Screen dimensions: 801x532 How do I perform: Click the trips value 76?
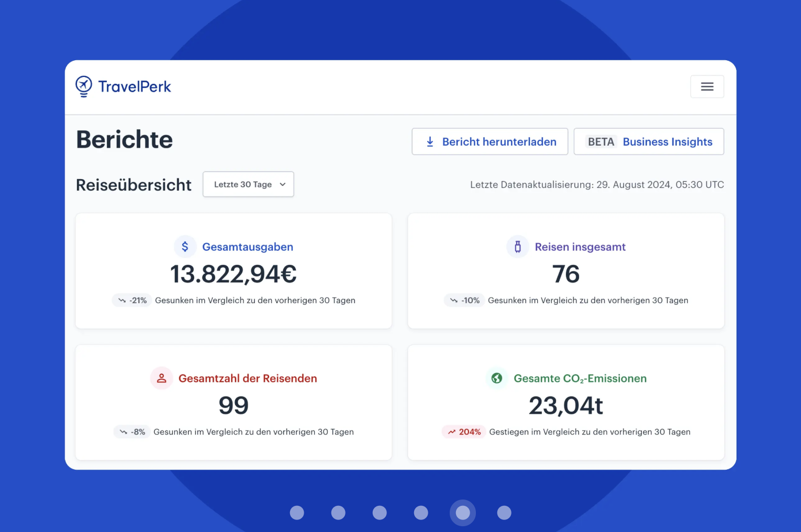click(x=566, y=274)
